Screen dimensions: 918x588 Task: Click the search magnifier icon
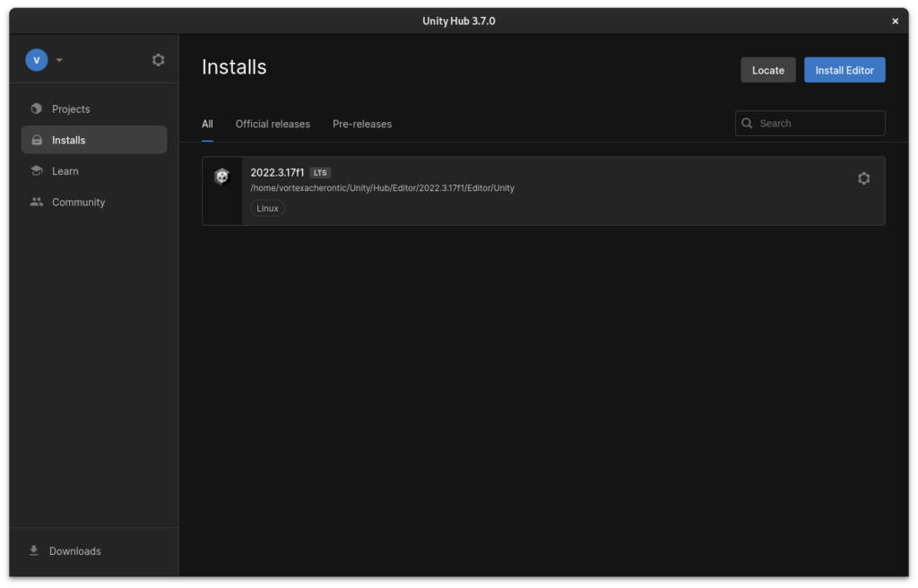click(x=747, y=124)
